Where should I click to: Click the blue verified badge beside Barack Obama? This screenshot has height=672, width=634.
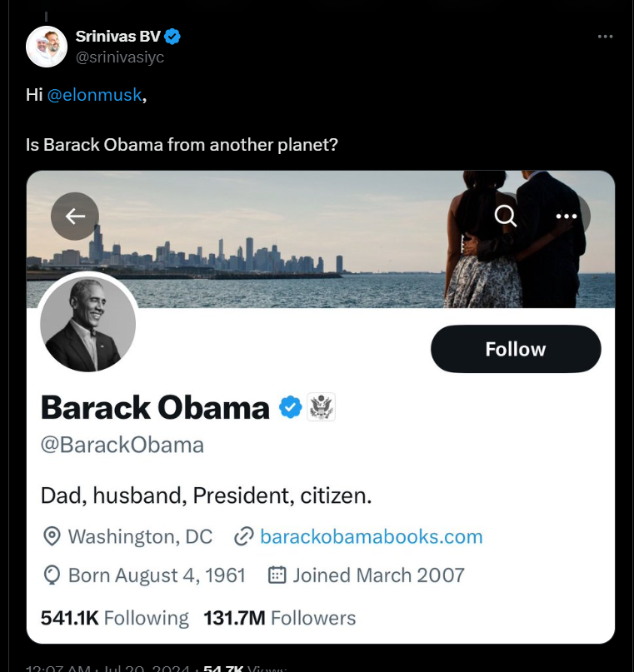pos(290,407)
